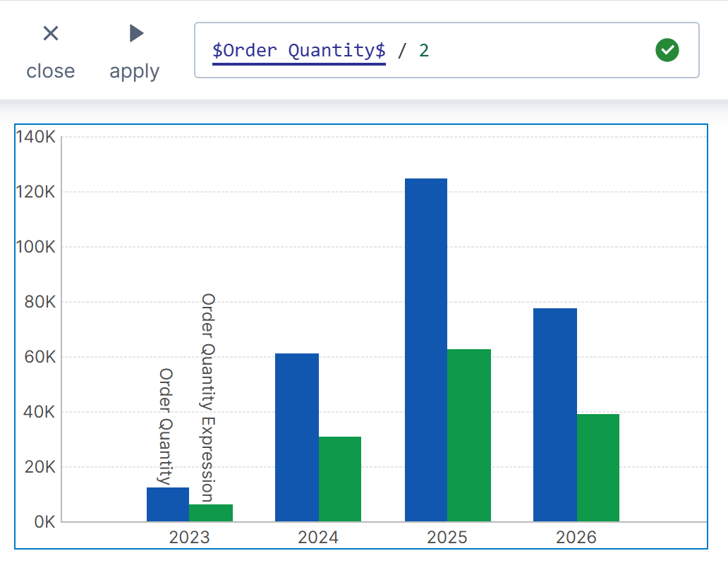This screenshot has width=728, height=570.
Task: Click inside the expression formula field
Action: 536,50
